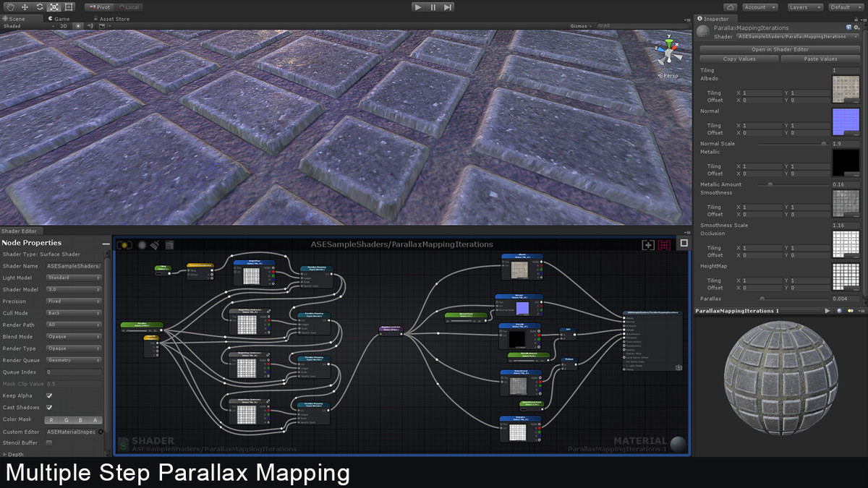Expand the Depth section
The height and width of the screenshot is (488, 868).
14,454
